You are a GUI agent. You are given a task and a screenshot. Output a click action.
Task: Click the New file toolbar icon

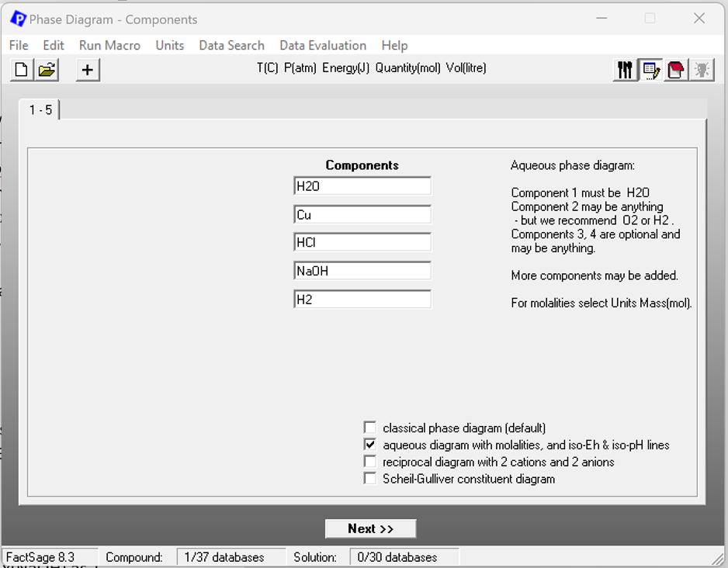22,70
